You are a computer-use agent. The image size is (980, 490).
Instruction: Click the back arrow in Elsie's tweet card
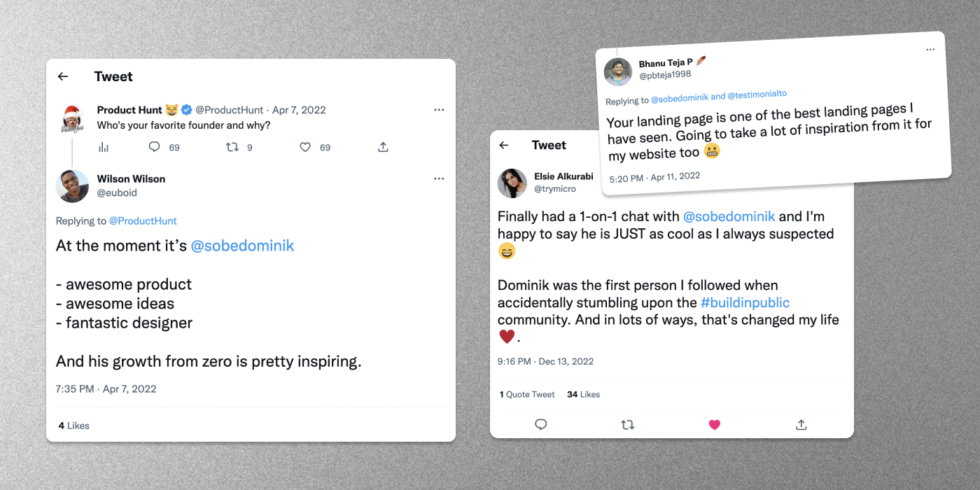(504, 145)
